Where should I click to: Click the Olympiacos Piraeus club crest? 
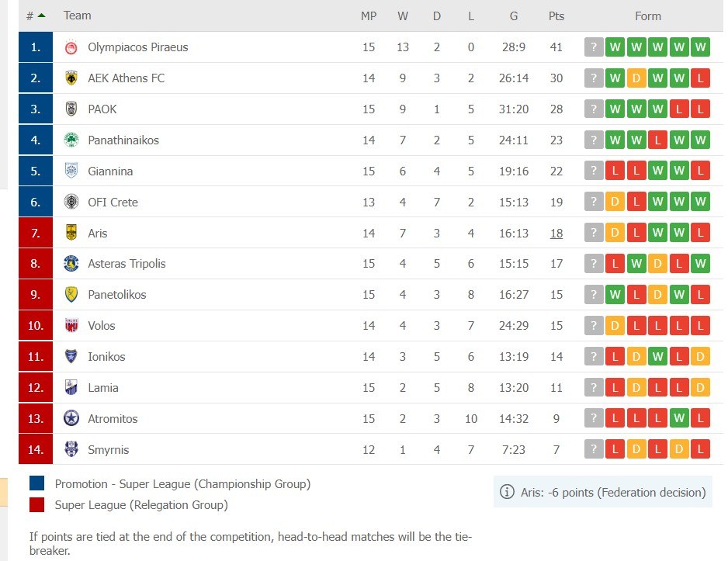(x=71, y=47)
